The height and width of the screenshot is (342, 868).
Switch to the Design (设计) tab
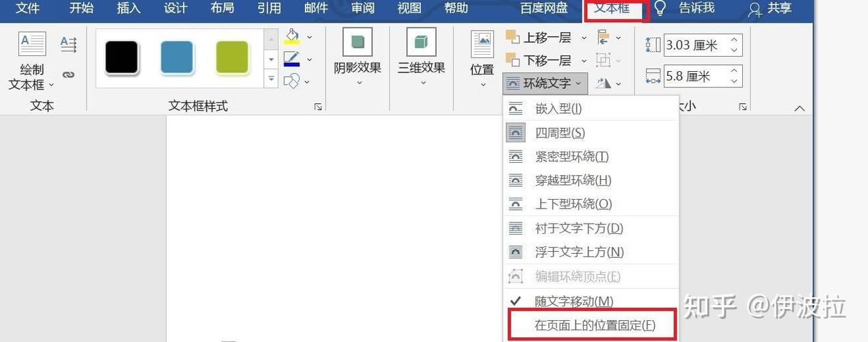click(176, 8)
